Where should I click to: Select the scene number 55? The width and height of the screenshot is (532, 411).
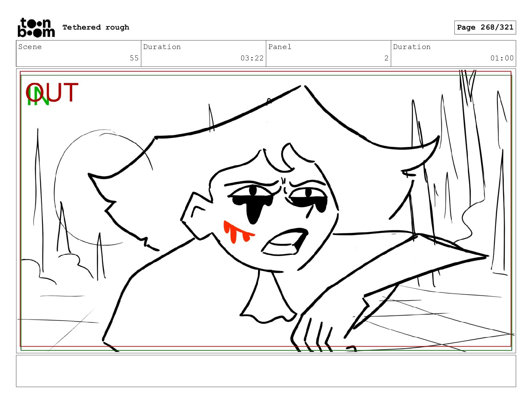pyautogui.click(x=134, y=58)
